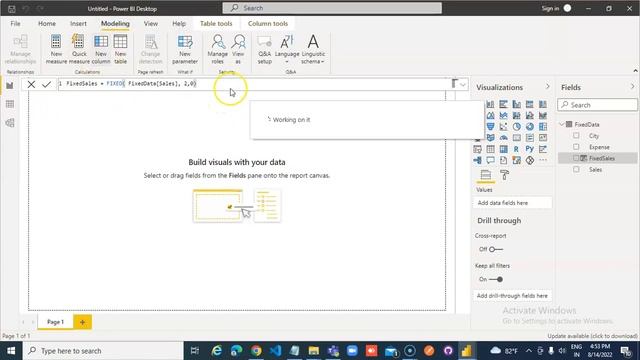
Task: Select the Python visual
Action: [529, 149]
